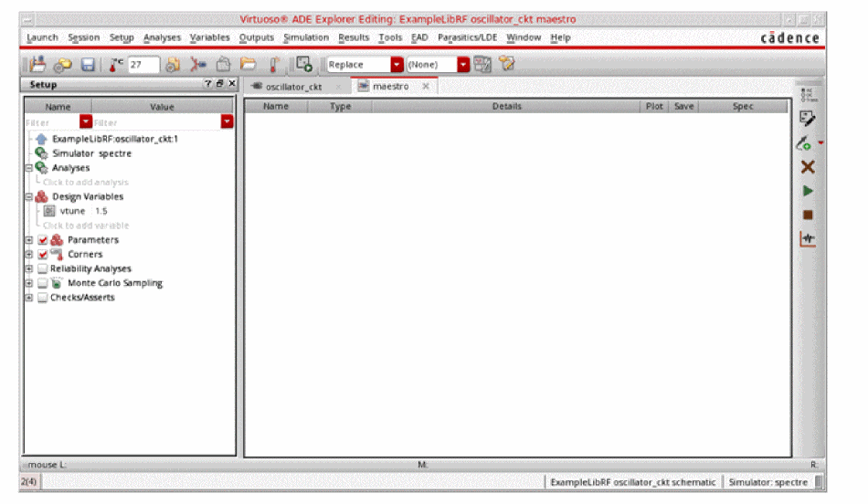Image resolution: width=868 pixels, height=504 pixels.
Task: Toggle the Parameters checkbox
Action: point(43,240)
